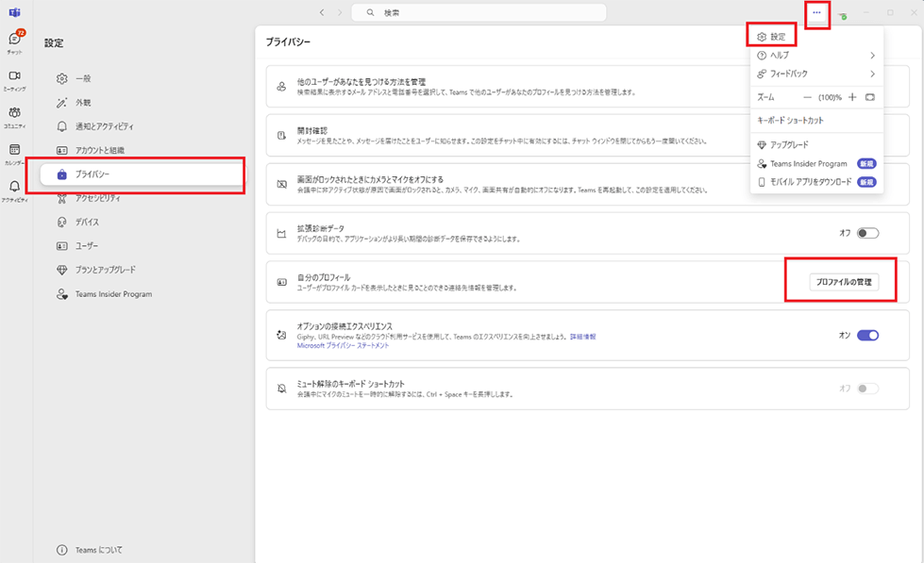Toggle ミュート解除のキーボード ショートカット switch
This screenshot has height=563, width=924.
pyautogui.click(x=867, y=389)
